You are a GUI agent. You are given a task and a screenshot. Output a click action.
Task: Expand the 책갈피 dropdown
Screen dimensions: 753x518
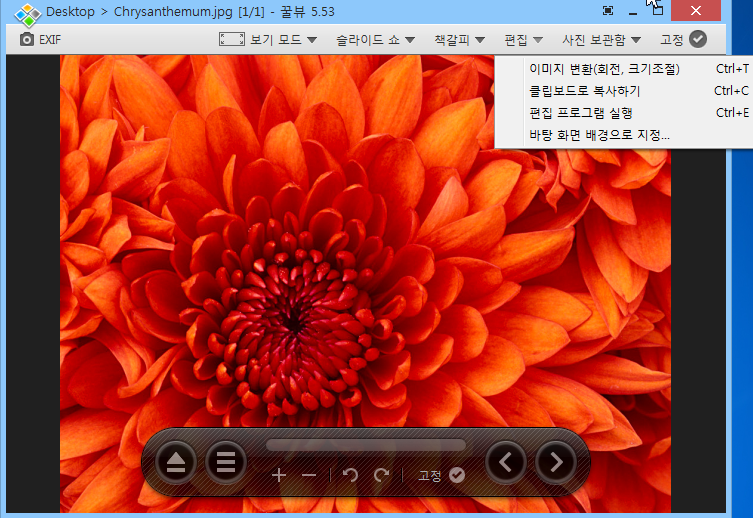459,39
